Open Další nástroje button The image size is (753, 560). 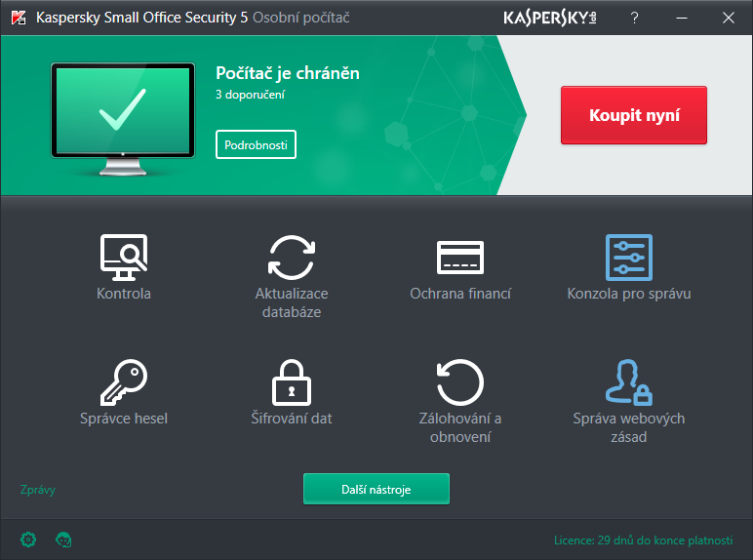(376, 490)
